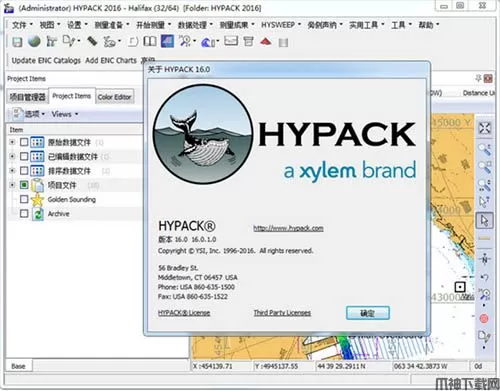Click the 项目文件 folder icon

[x=37, y=185]
